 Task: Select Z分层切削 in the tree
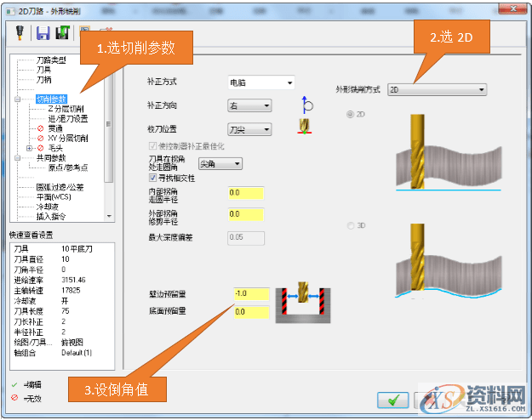66,109
